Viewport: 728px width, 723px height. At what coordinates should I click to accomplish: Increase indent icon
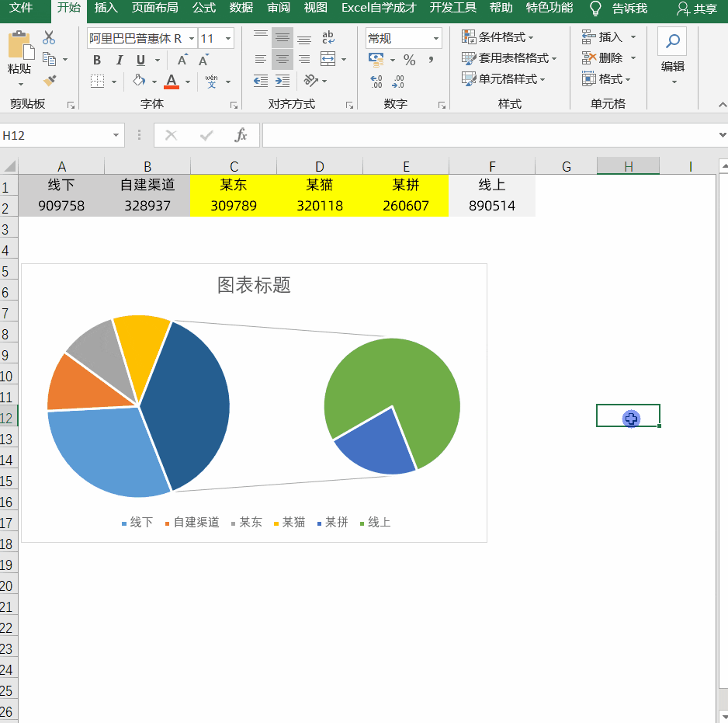[283, 81]
